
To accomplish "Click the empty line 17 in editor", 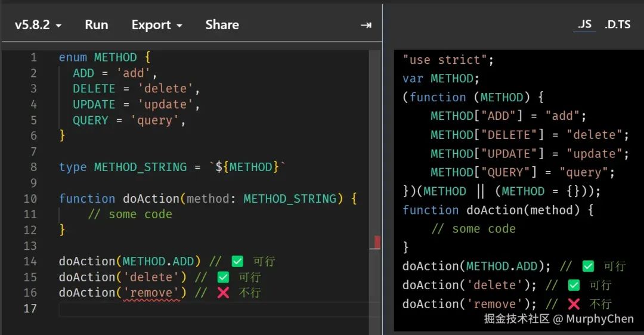I will [x=213, y=309].
